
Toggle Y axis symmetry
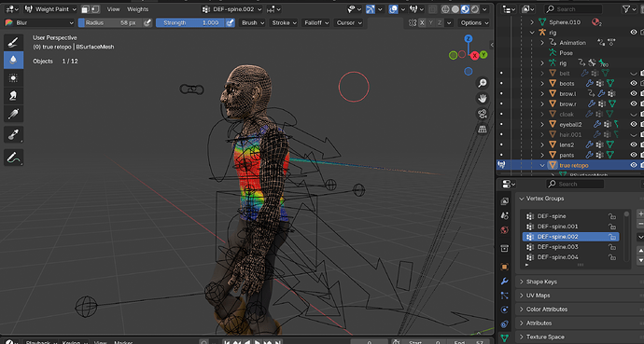click(430, 23)
